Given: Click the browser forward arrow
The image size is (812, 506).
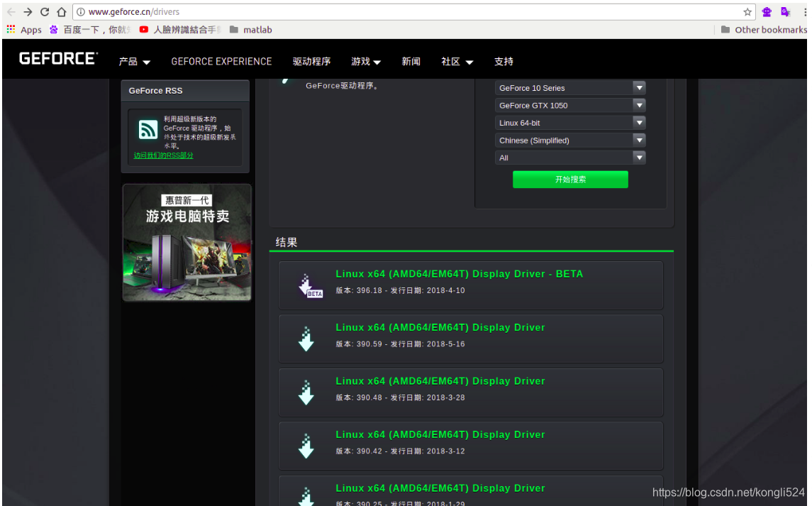Looking at the screenshot, I should point(28,12).
